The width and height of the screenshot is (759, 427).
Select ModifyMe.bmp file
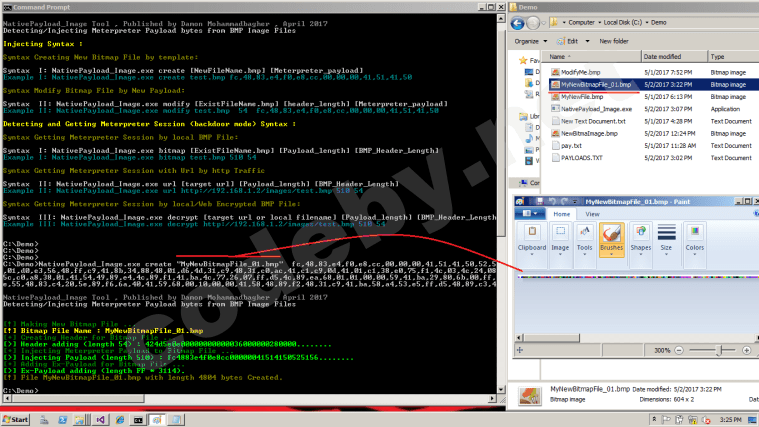(580, 72)
